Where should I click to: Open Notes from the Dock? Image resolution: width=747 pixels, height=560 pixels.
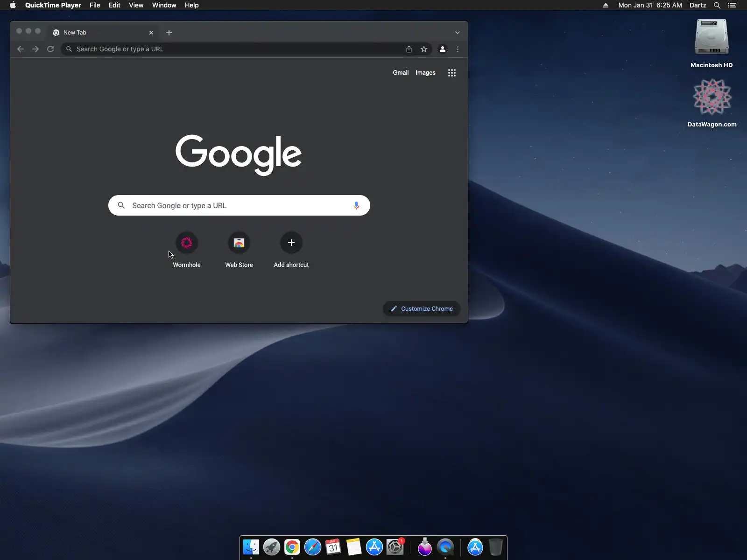(354, 547)
